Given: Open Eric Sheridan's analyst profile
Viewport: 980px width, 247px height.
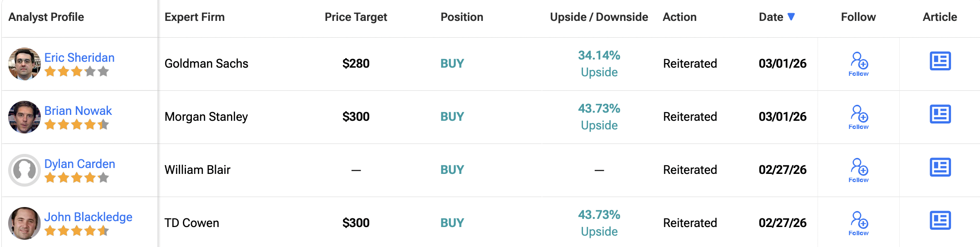Looking at the screenshot, I should point(79,58).
